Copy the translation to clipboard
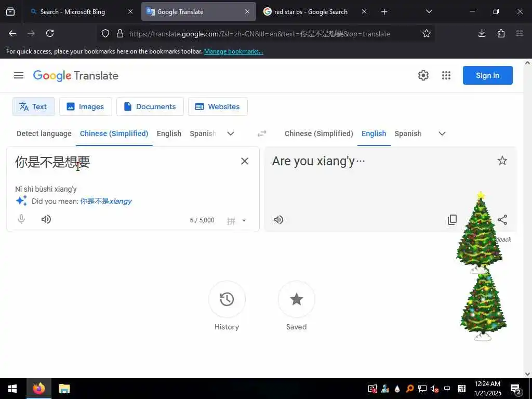This screenshot has width=532, height=399. [453, 220]
